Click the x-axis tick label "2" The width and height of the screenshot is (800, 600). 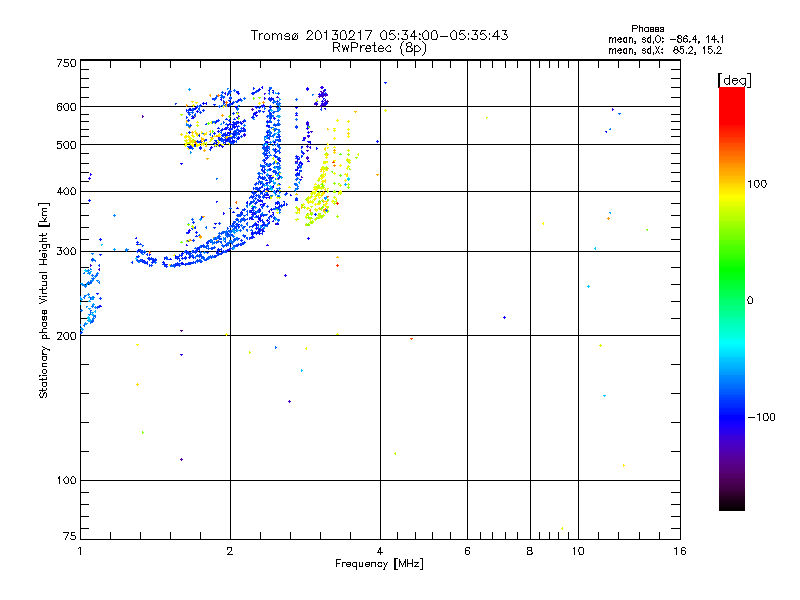230,551
